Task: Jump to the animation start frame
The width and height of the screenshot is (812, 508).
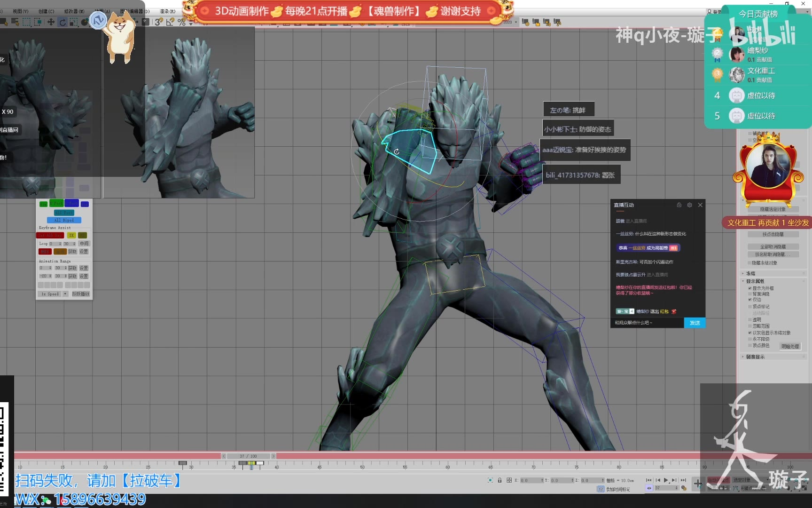Action: 649,480
